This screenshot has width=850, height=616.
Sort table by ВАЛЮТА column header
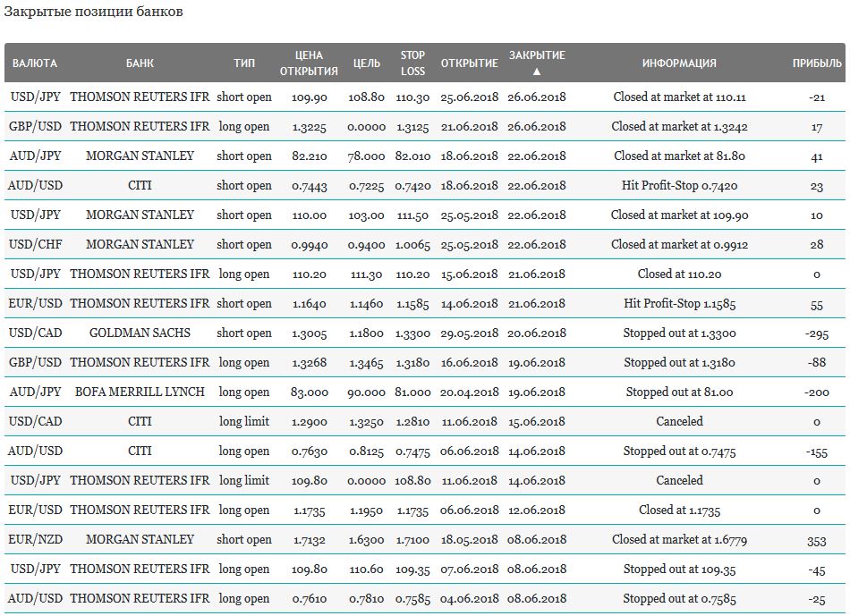click(35, 63)
